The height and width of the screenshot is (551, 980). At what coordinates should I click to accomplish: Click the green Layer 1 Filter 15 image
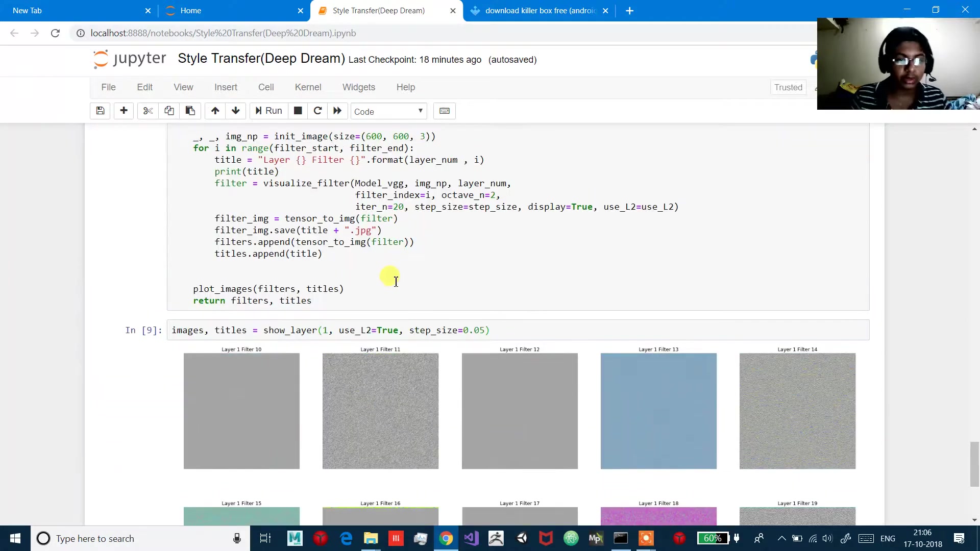coord(241,516)
